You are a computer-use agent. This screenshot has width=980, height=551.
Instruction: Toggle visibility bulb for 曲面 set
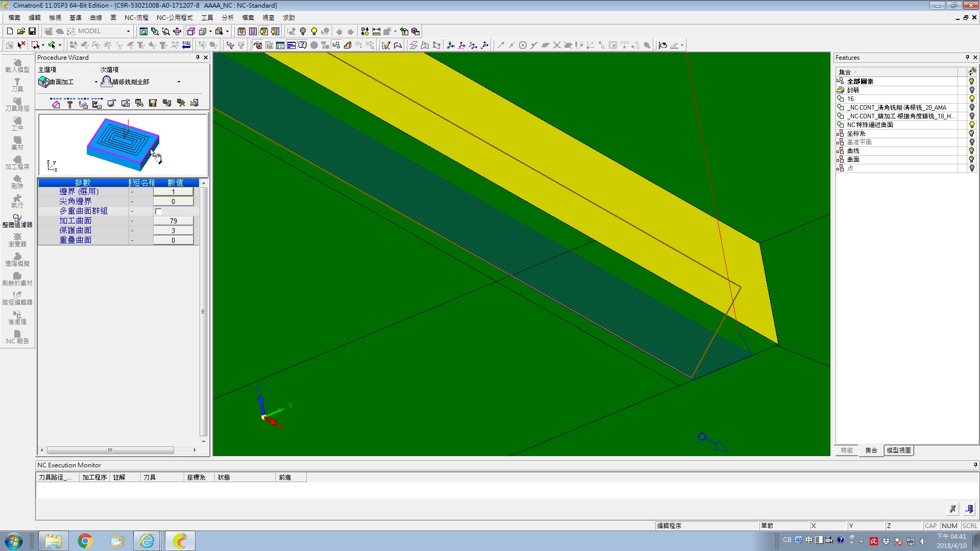coord(971,159)
